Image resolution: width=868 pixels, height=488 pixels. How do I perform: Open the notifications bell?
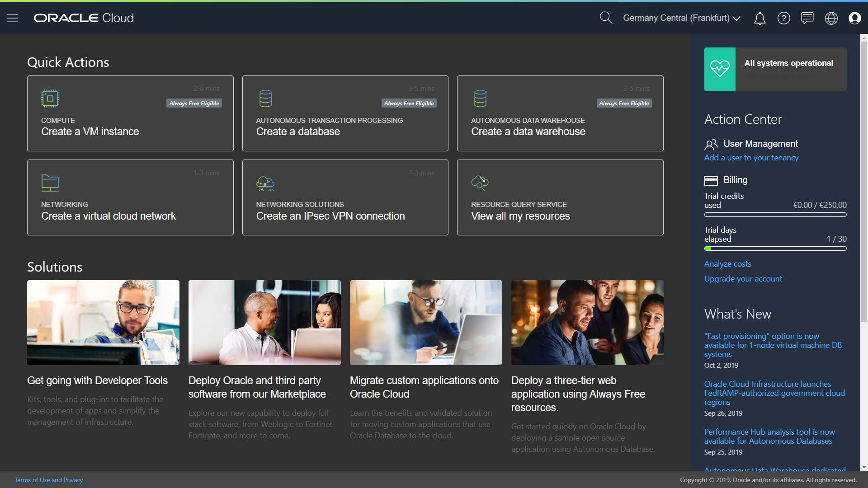760,18
